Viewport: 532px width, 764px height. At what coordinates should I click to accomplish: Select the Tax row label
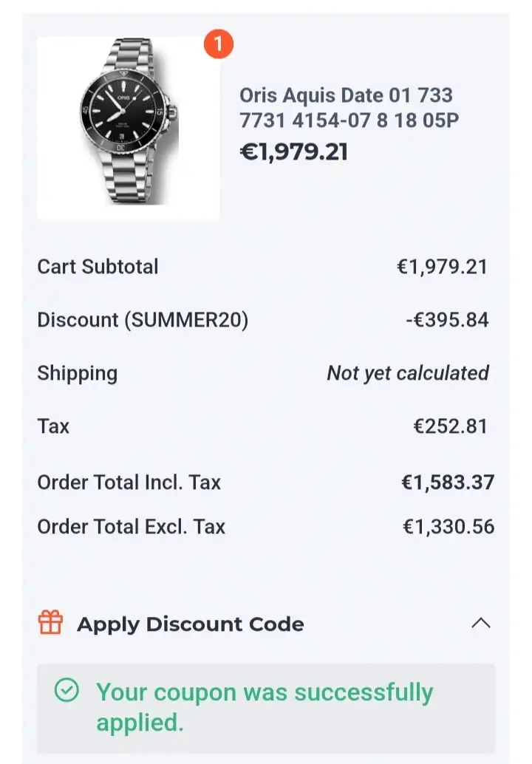53,426
